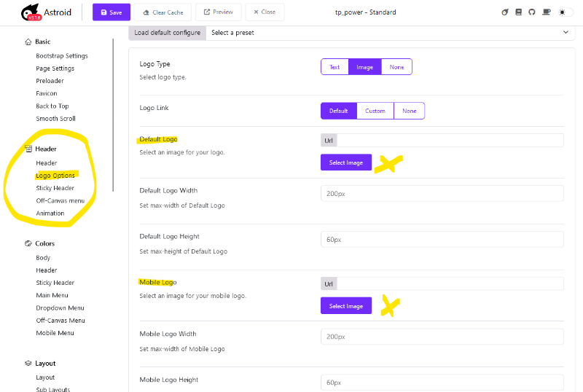Open Sticky Header settings under Header
Screen dimensions: 583x392
click(55, 188)
